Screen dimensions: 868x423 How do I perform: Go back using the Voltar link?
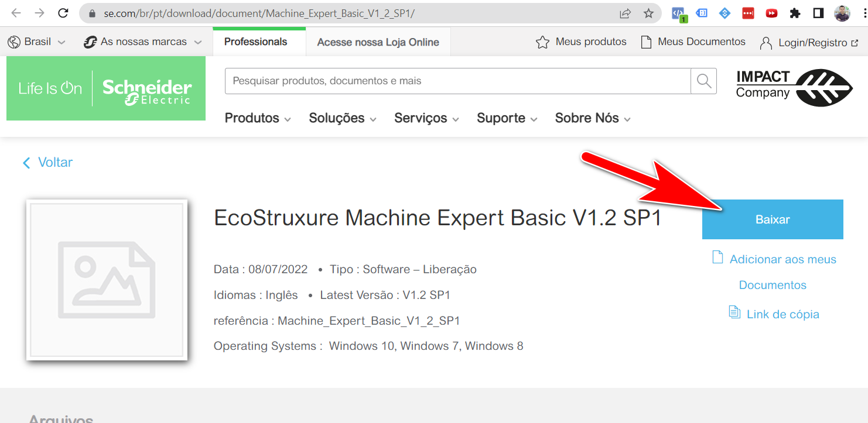pyautogui.click(x=48, y=163)
